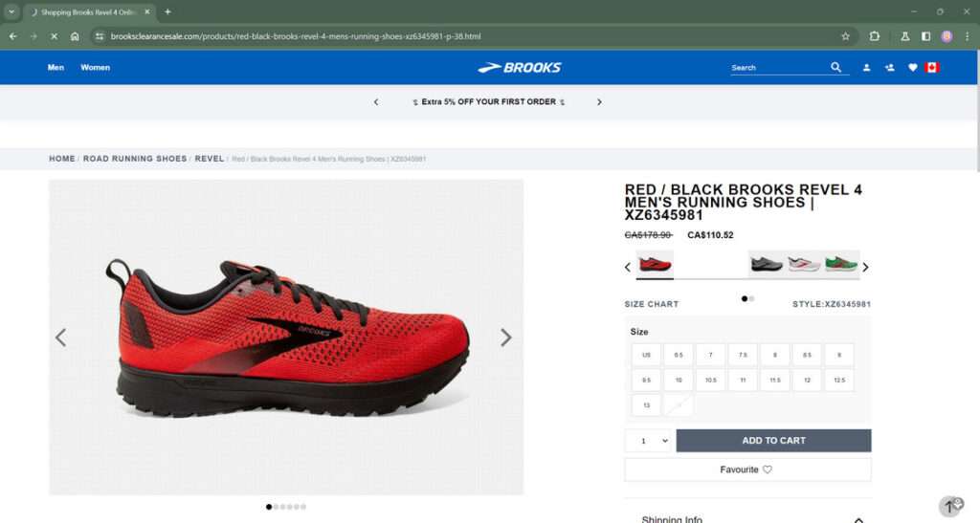Open the Chrome profile avatar
980x523 pixels.
pos(947,36)
